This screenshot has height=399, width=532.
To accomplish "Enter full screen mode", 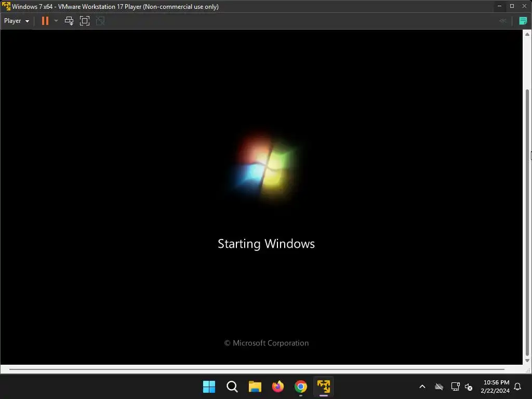I will click(x=85, y=21).
